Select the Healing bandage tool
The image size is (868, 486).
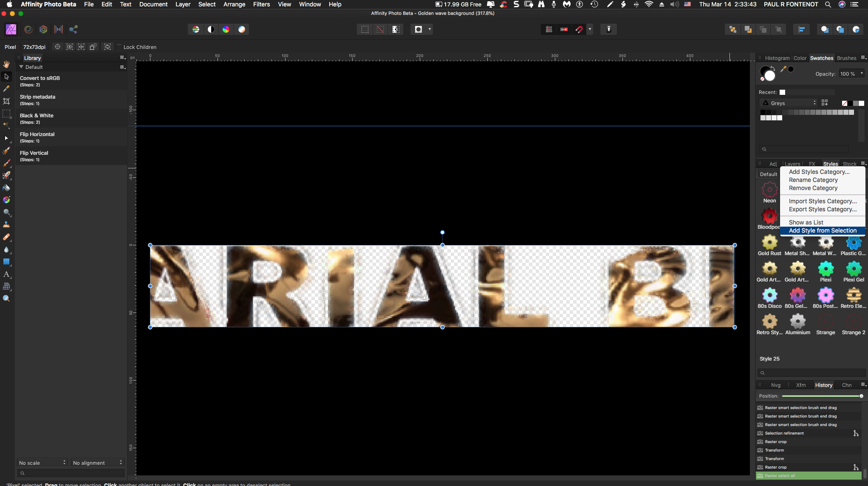point(6,237)
